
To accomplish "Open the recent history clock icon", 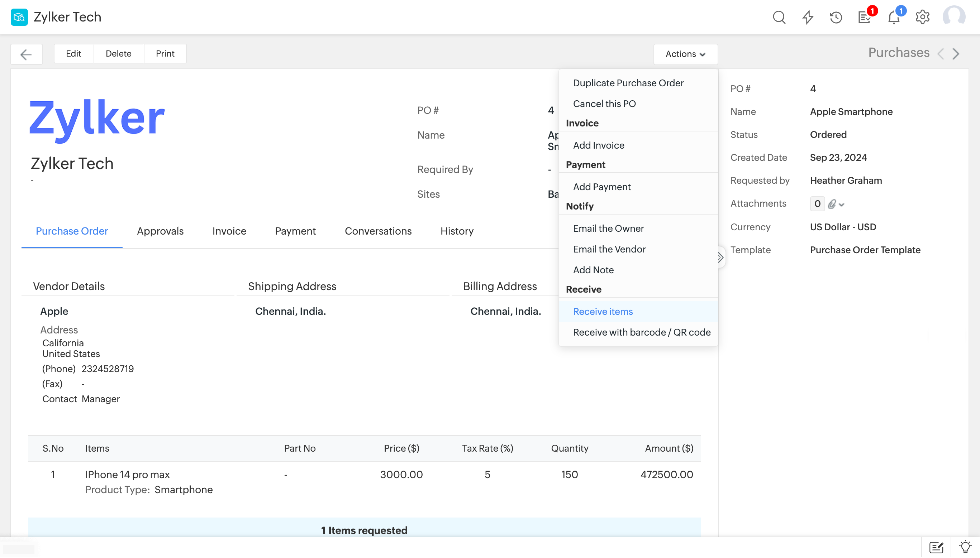I will pyautogui.click(x=836, y=17).
